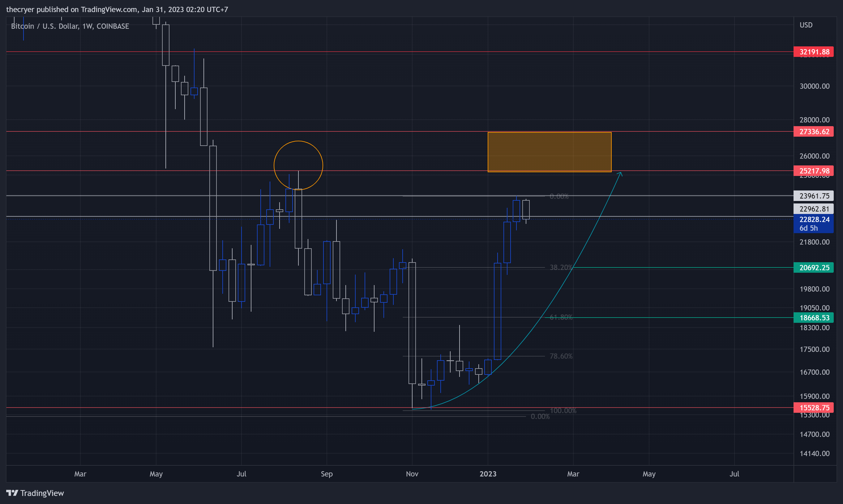Click the 17500.00 price axis tick
This screenshot has width=843, height=504.
point(814,349)
